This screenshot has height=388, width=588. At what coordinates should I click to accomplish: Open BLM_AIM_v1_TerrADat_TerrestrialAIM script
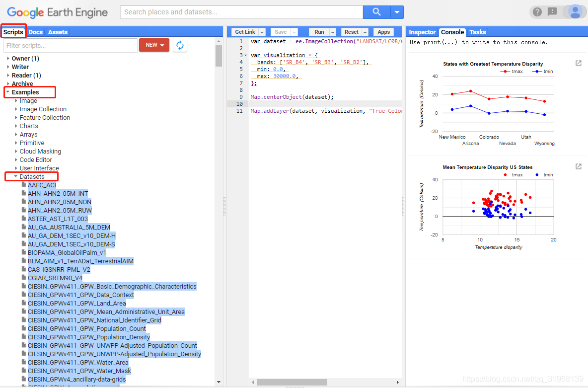80,261
